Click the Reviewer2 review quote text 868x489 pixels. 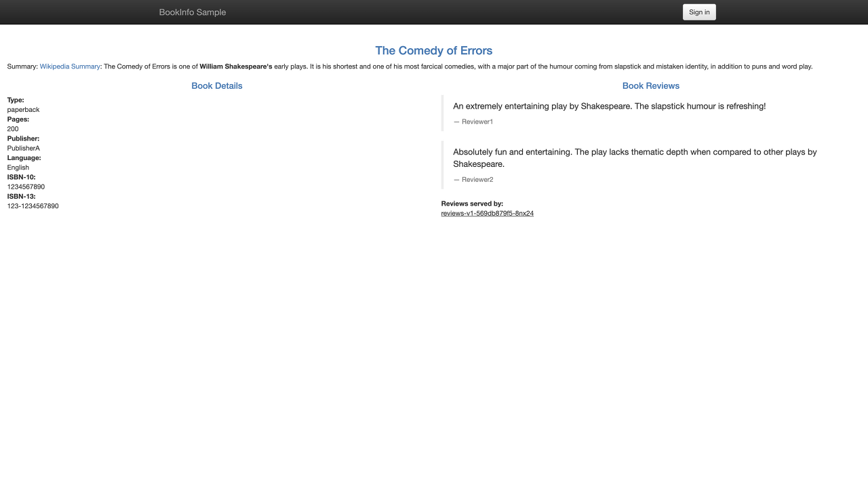coord(635,158)
